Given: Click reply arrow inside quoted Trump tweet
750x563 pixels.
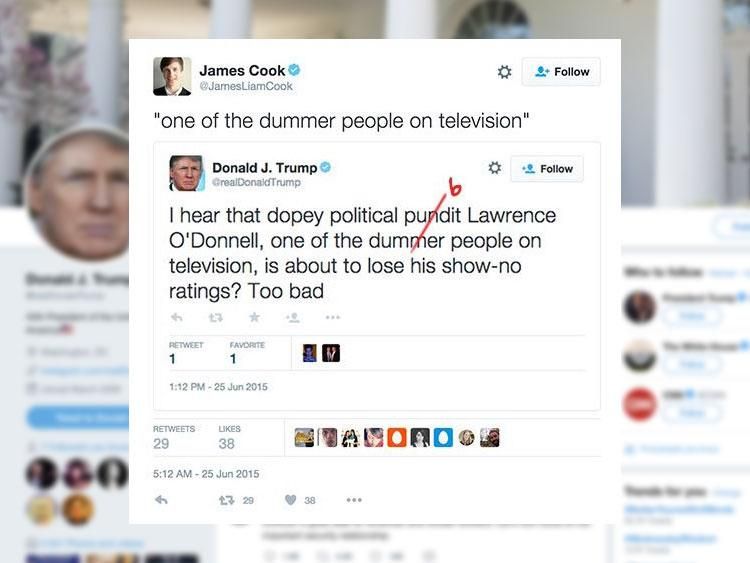Looking at the screenshot, I should [176, 317].
